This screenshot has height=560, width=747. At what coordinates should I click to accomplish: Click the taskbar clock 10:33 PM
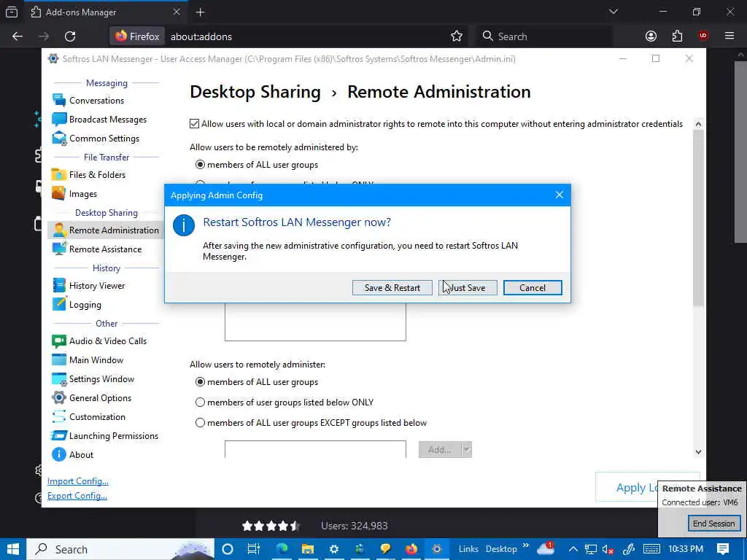coord(686,549)
